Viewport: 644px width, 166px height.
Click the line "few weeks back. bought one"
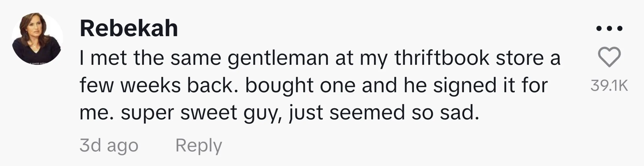pyautogui.click(x=313, y=85)
